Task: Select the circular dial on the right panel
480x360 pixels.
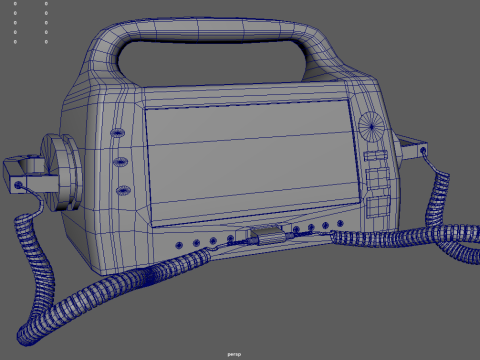Action: (x=371, y=127)
